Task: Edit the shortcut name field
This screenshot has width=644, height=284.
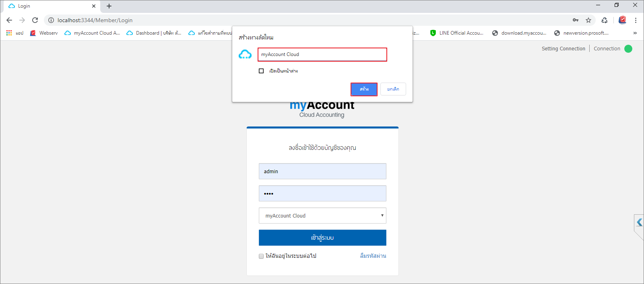Action: tap(322, 54)
